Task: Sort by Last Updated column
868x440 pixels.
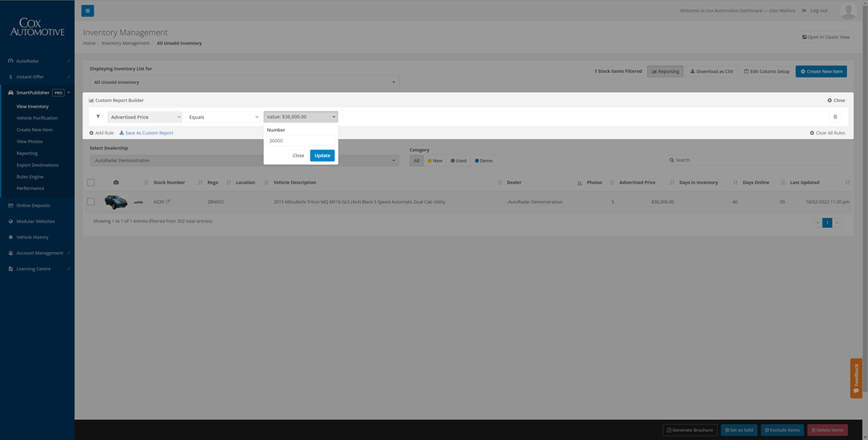Action: [804, 182]
